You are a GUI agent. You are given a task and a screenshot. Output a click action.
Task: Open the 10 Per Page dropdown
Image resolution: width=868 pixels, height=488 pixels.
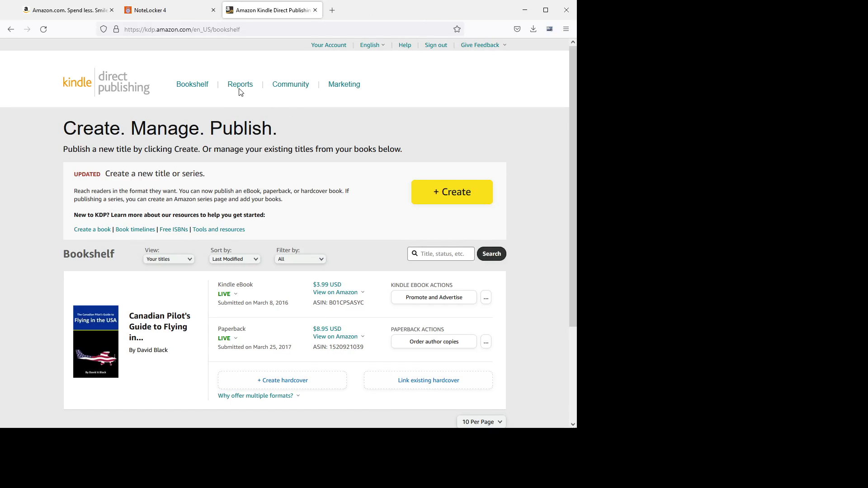(481, 422)
